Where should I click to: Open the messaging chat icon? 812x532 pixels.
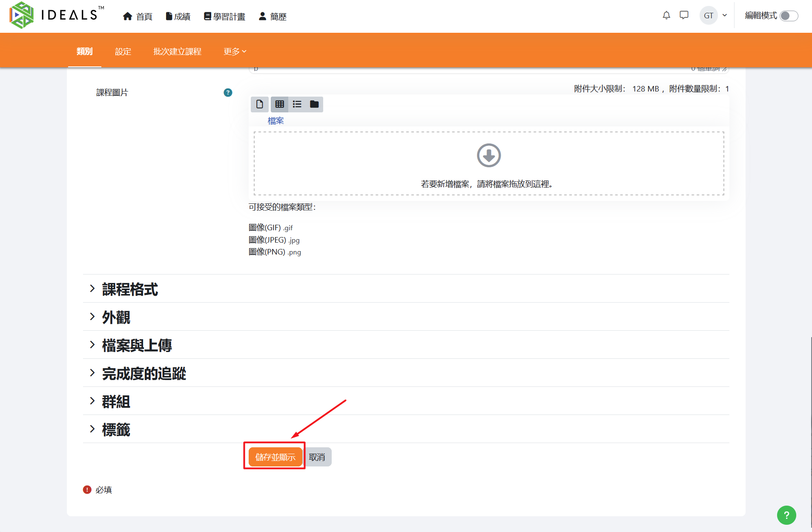684,16
